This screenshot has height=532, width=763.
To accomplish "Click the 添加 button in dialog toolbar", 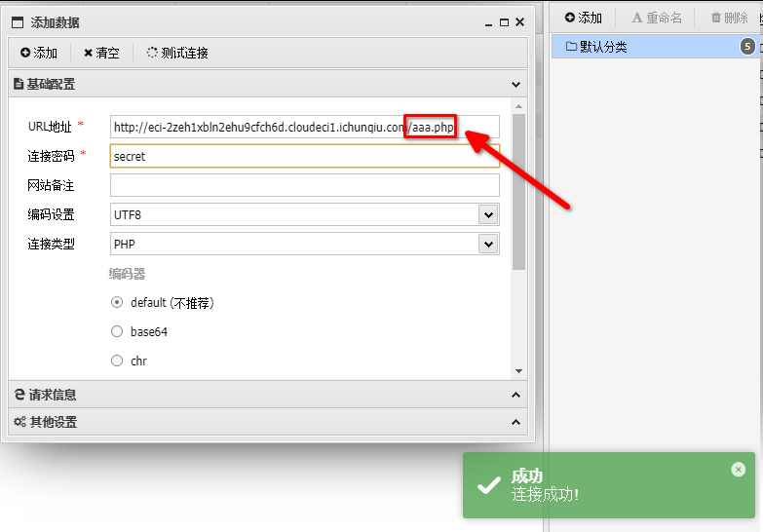I will click(39, 54).
